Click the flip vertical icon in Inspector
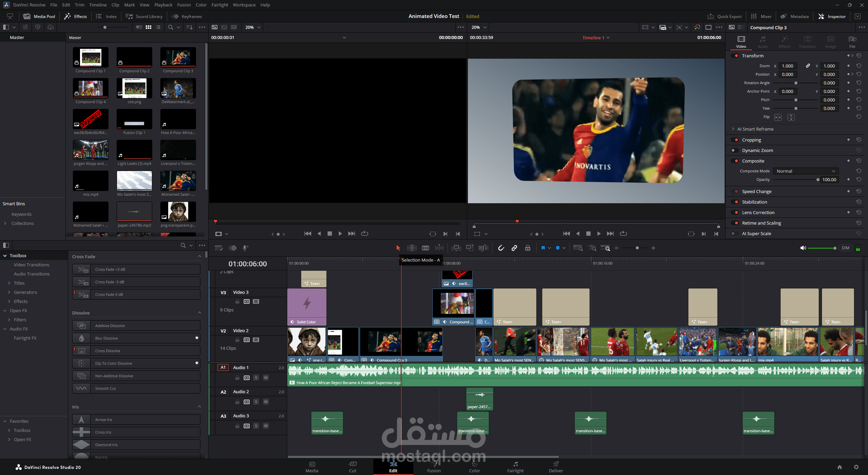This screenshot has width=868, height=475. pyautogui.click(x=791, y=117)
